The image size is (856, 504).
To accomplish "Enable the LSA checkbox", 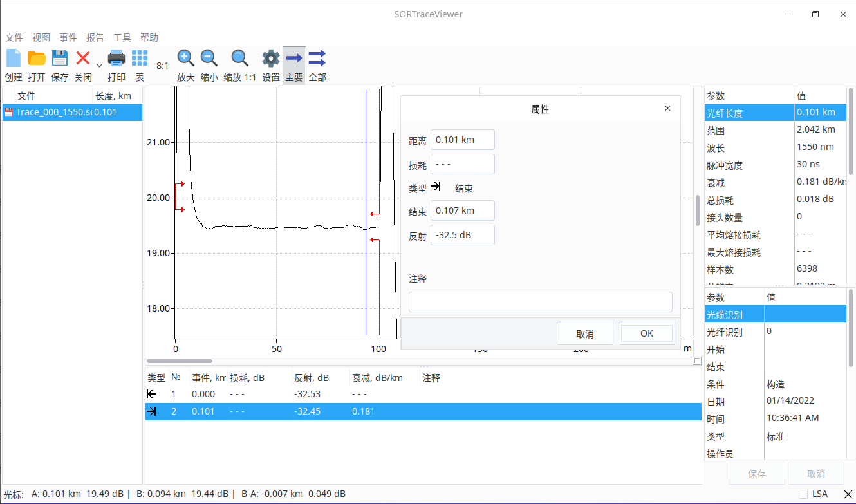I will pos(803,494).
